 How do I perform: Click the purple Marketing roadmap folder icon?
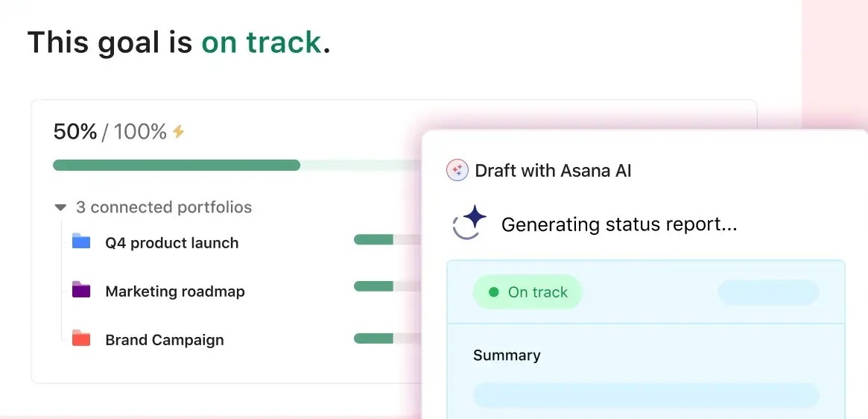tap(81, 290)
